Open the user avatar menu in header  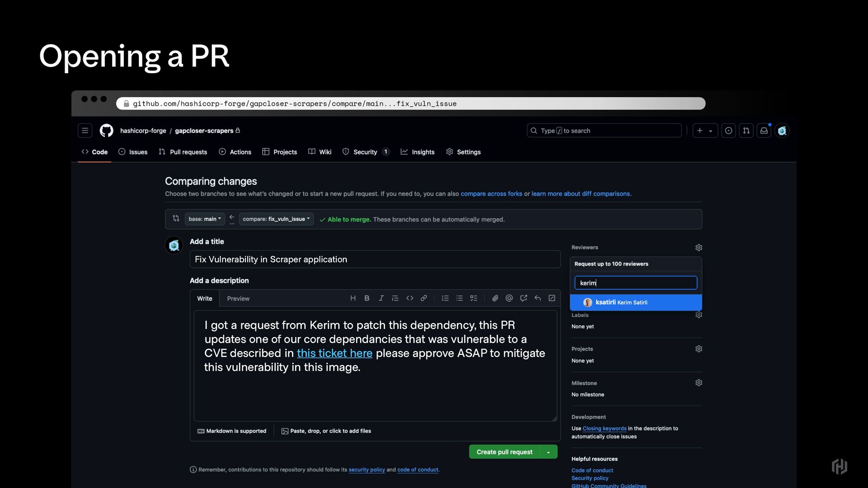(x=782, y=131)
